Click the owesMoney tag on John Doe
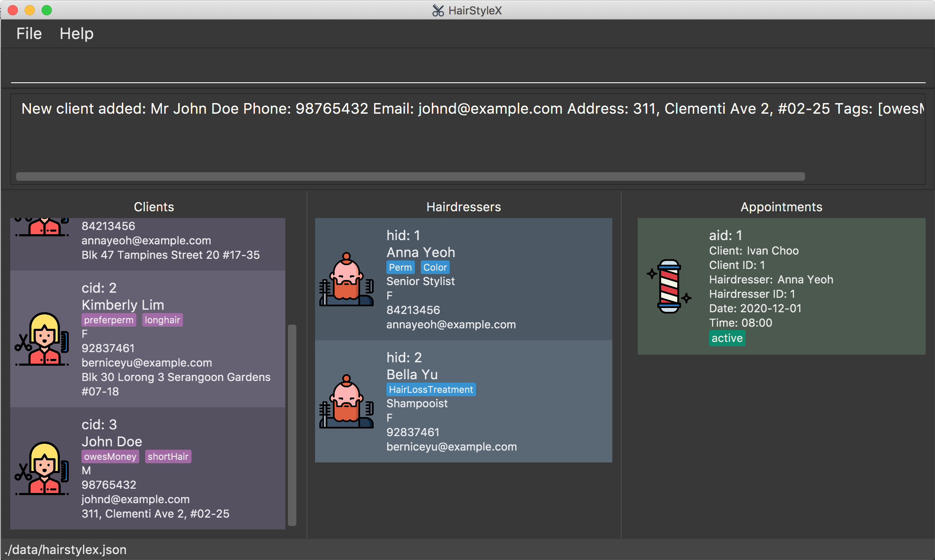 pyautogui.click(x=110, y=456)
